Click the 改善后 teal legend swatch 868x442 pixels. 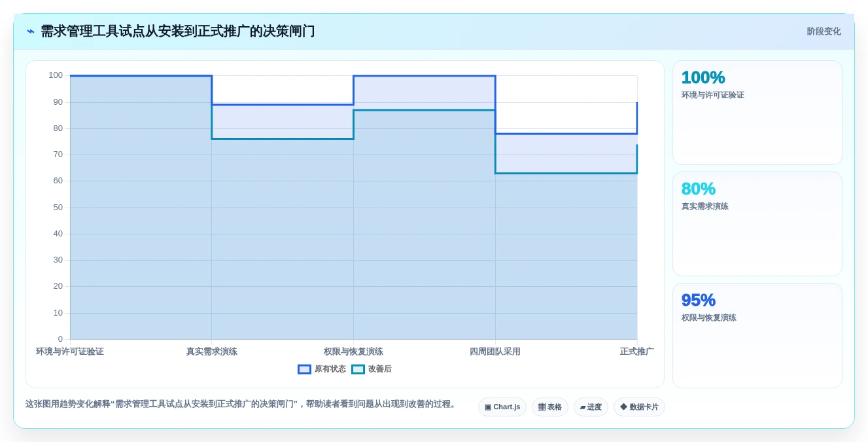(x=358, y=369)
